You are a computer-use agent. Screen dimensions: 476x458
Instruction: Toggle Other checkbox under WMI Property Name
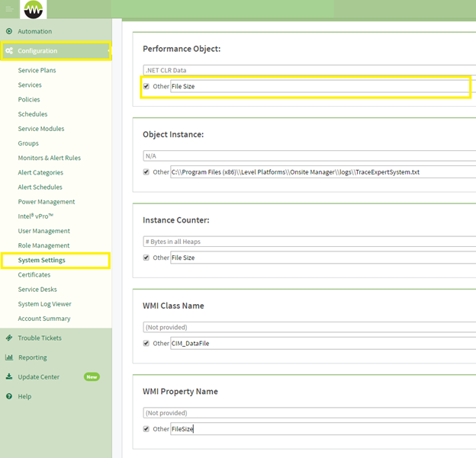(146, 429)
